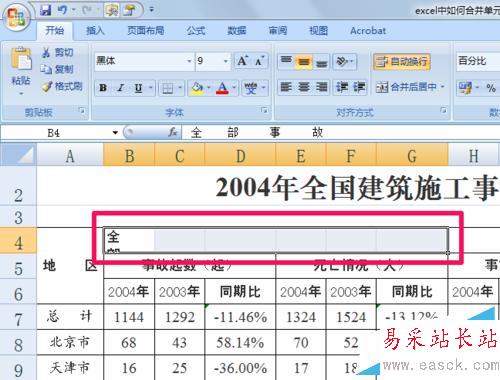Image resolution: width=500 pixels, height=380 pixels.
Task: Align text right
Action: point(321,87)
